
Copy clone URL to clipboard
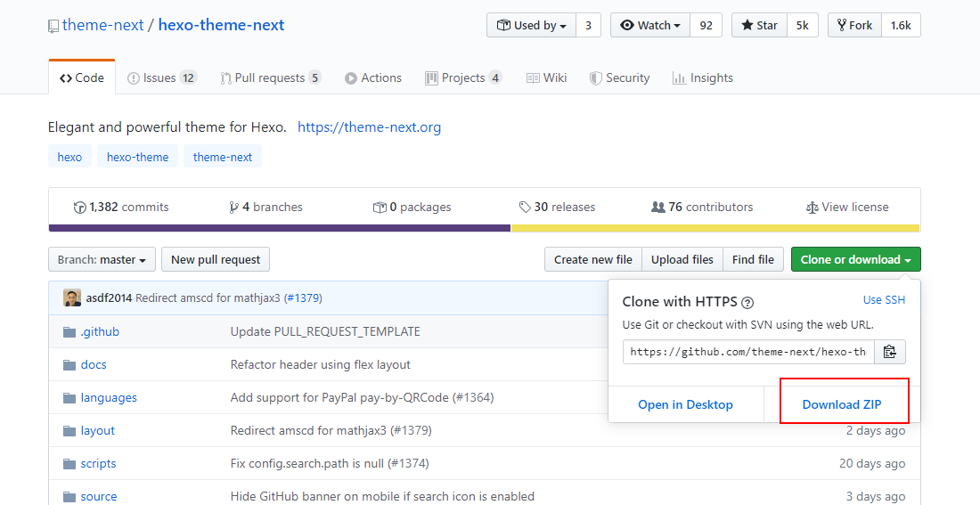[x=889, y=352]
